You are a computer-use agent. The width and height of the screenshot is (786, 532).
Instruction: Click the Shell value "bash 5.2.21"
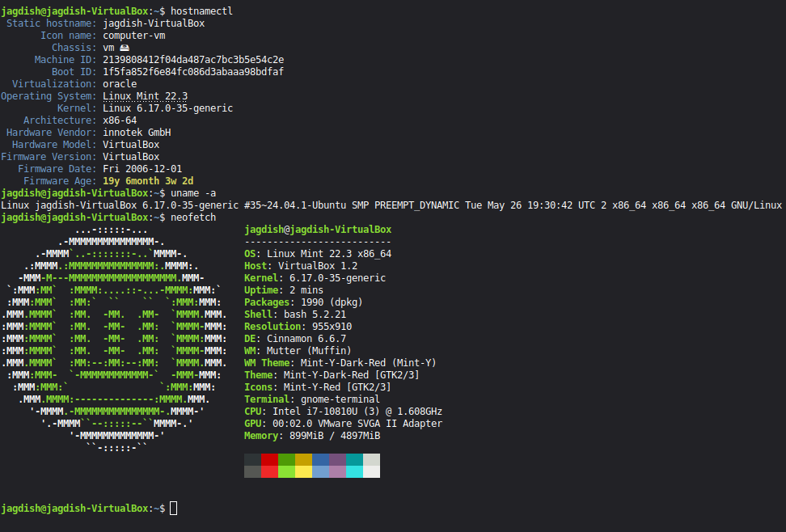[315, 315]
